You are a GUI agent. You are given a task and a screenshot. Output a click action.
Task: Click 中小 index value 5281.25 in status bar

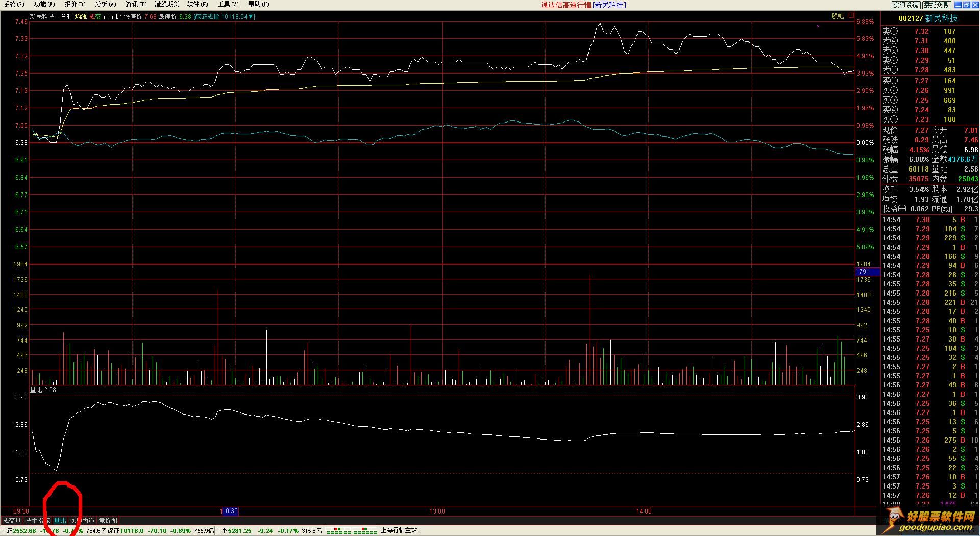pos(239,531)
